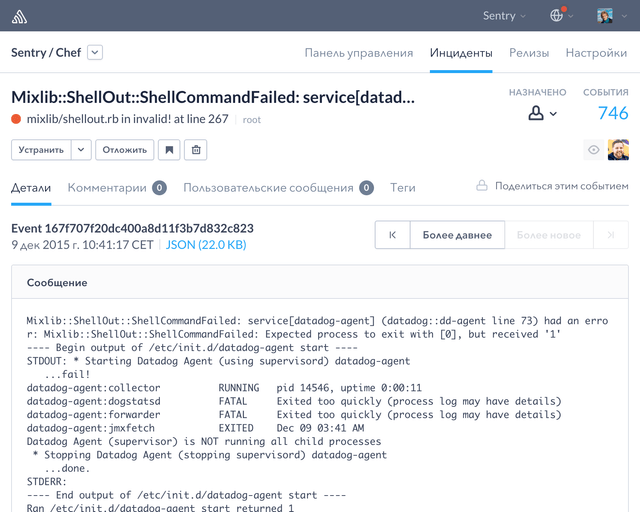Click the 'datadog-agent:dogstatsd' FATAL line
Image resolution: width=640 pixels, height=512 pixels.
(x=294, y=401)
